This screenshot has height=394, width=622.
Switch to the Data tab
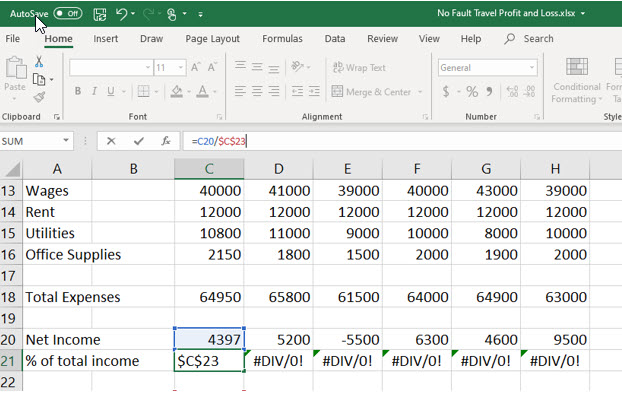pos(335,38)
